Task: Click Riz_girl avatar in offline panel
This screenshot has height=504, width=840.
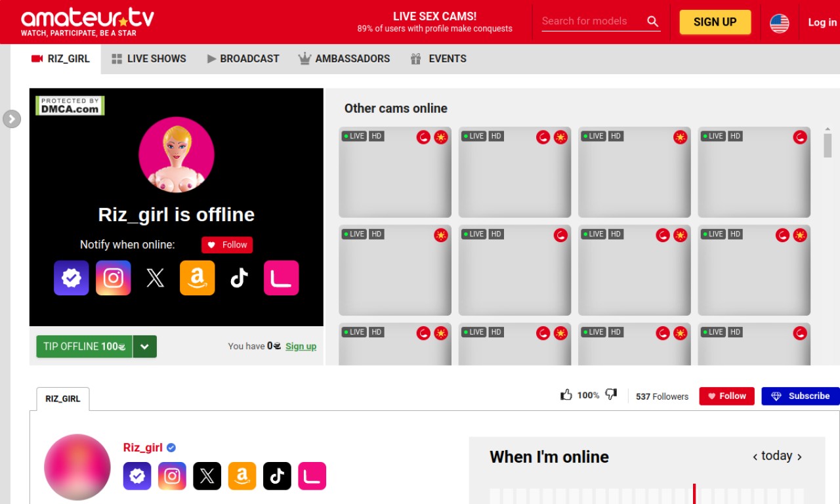Action: pyautogui.click(x=177, y=155)
